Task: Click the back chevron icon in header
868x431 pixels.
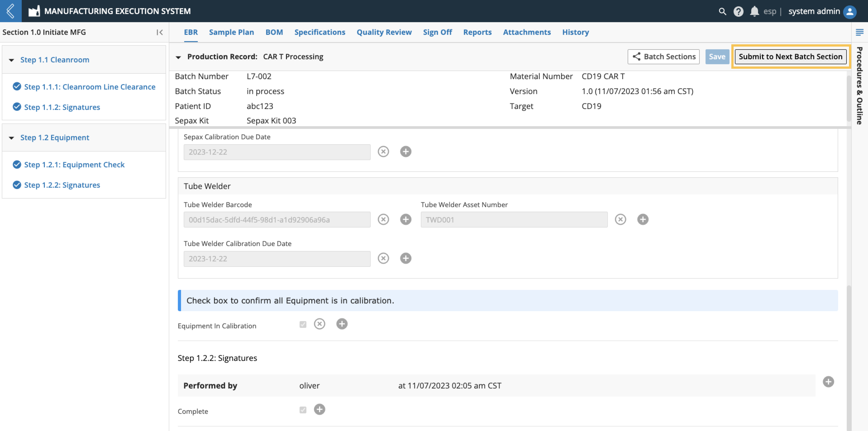Action: [x=10, y=11]
